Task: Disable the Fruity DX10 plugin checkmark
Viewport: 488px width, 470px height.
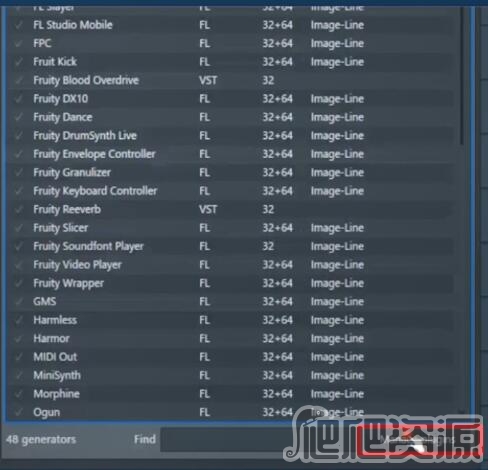Action: 19,99
